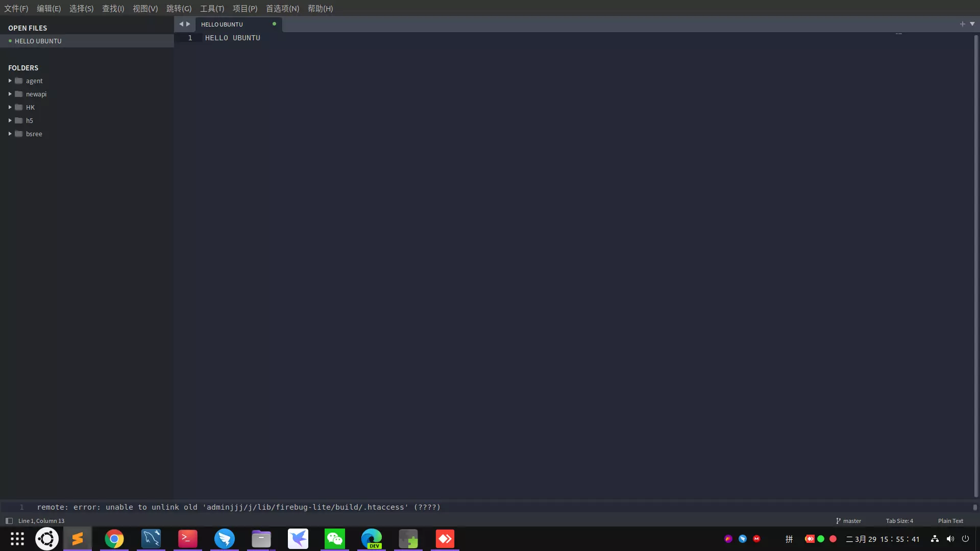Screen dimensions: 980x551
Task: Create a new tab with plus icon
Action: (x=963, y=24)
